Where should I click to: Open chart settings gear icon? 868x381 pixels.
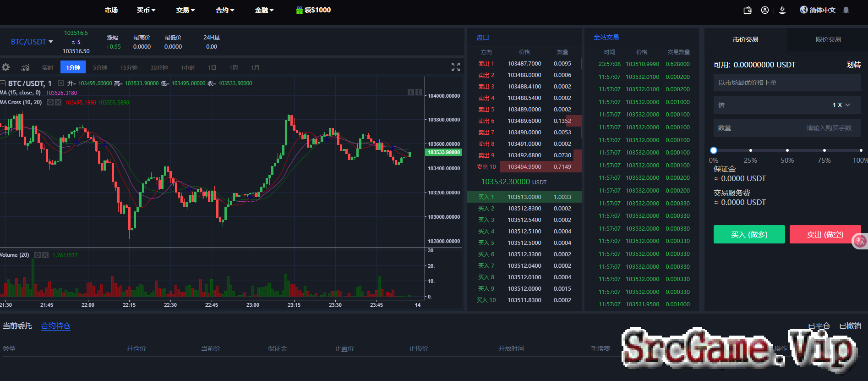5,67
